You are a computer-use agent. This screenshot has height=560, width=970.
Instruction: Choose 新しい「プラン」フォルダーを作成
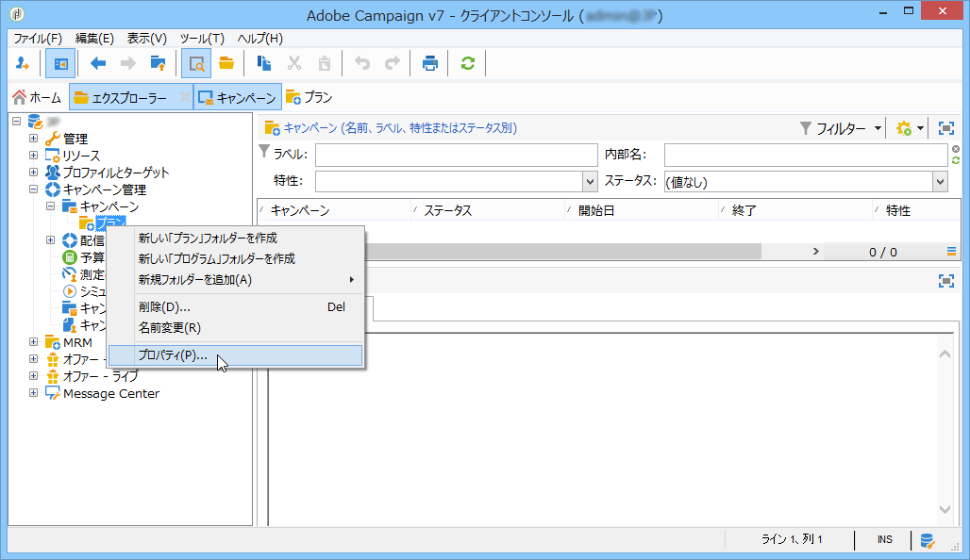[235, 238]
